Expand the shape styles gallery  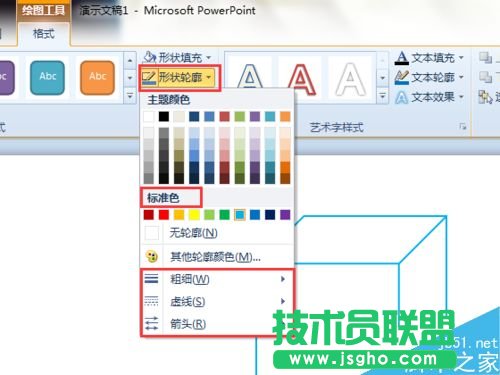click(x=130, y=97)
